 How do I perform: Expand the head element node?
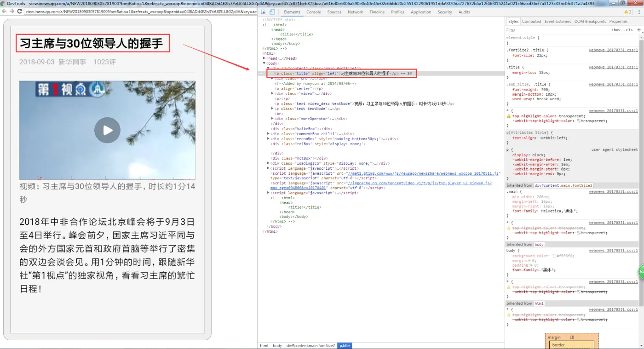(264, 58)
